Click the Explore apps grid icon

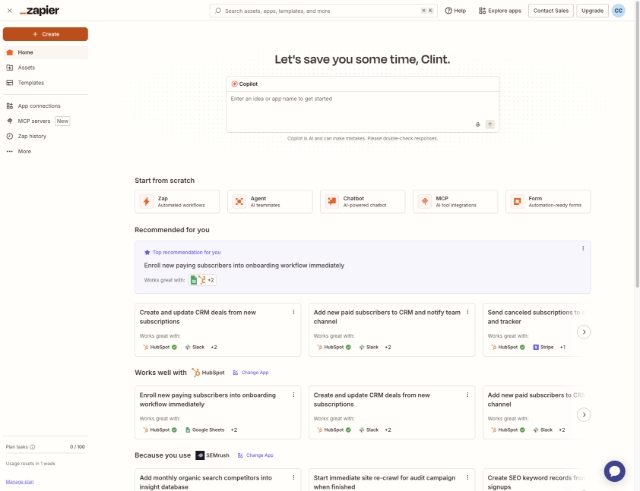coord(482,11)
